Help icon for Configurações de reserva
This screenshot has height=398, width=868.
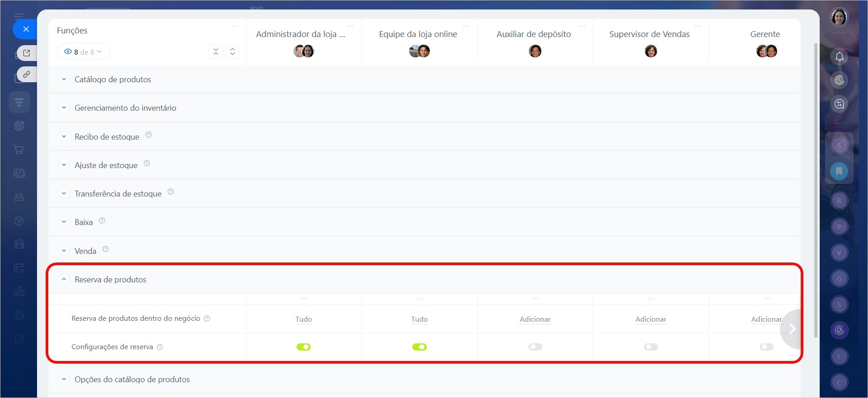point(160,347)
